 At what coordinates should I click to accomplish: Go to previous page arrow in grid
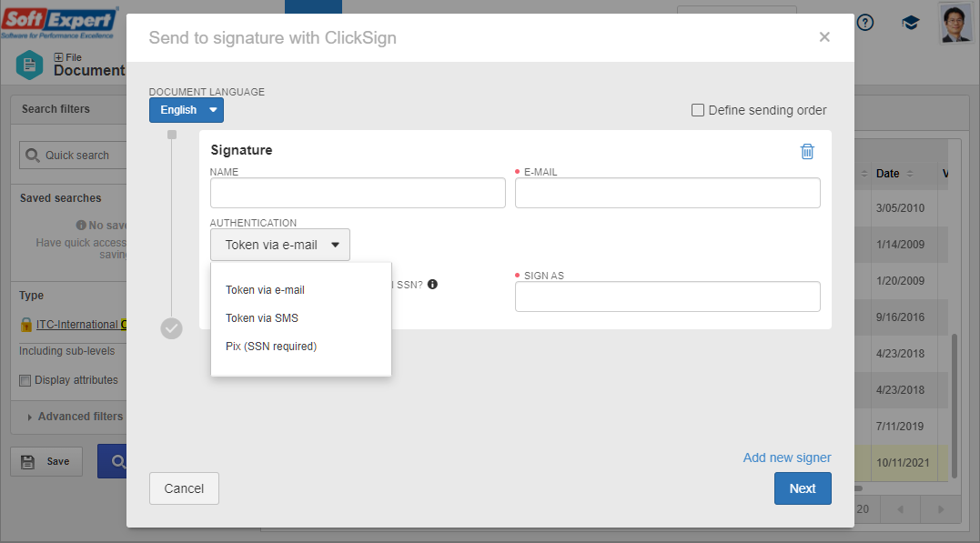click(x=901, y=509)
